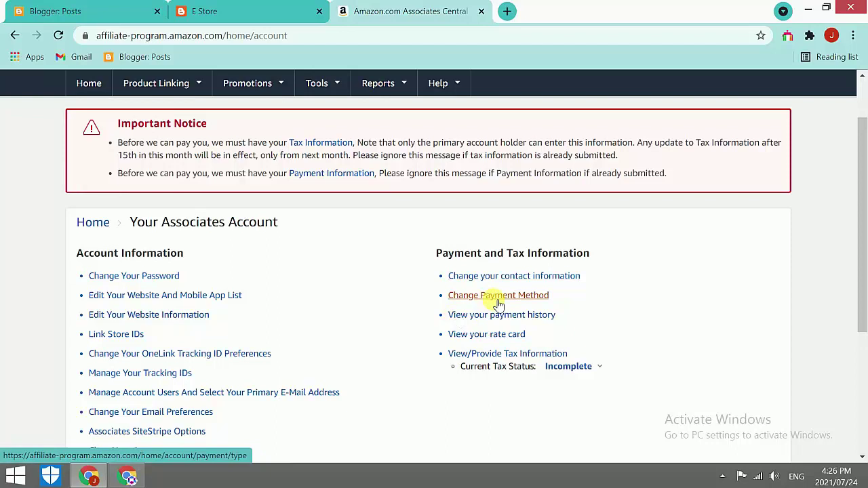Viewport: 868px width, 488px height.
Task: Open Edit Your Website And Mobile App List
Action: point(165,295)
